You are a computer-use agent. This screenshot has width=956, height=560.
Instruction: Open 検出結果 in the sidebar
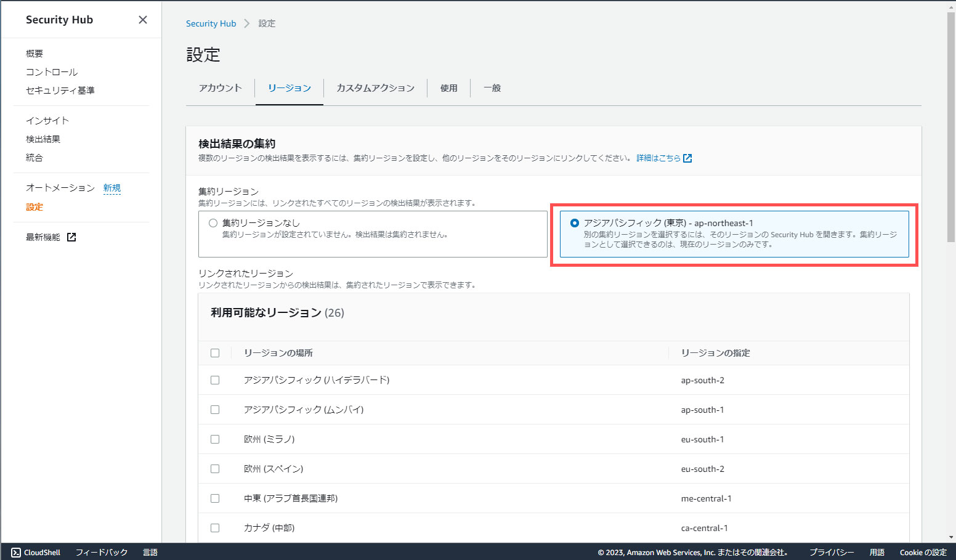[x=43, y=139]
